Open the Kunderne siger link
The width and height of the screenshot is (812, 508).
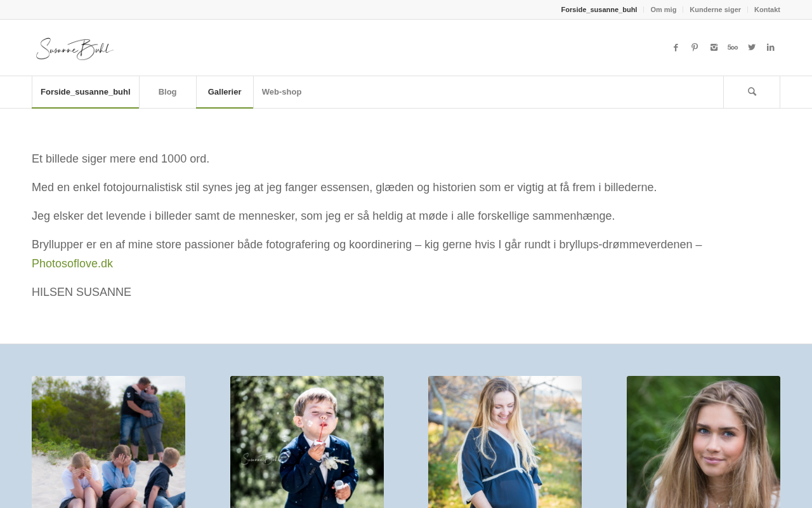715,10
